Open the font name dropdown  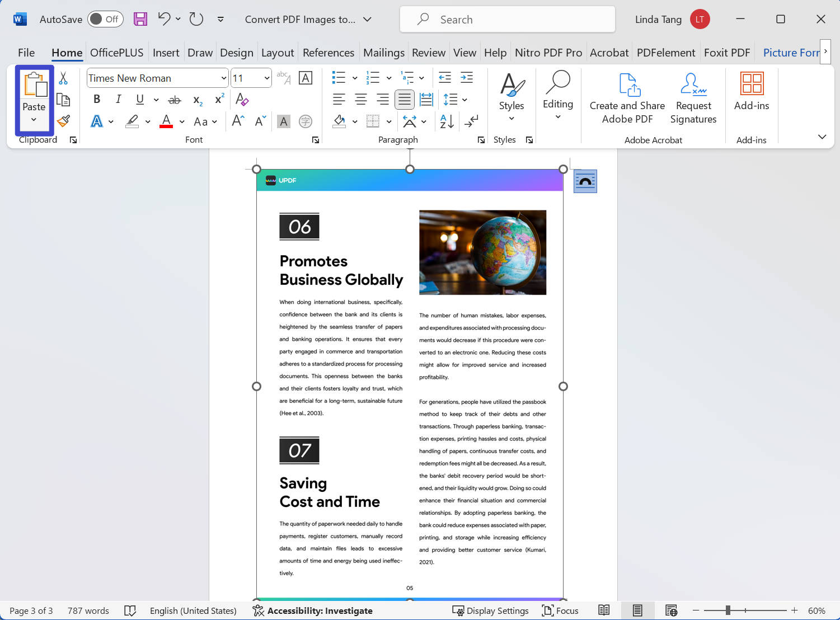[x=223, y=78]
